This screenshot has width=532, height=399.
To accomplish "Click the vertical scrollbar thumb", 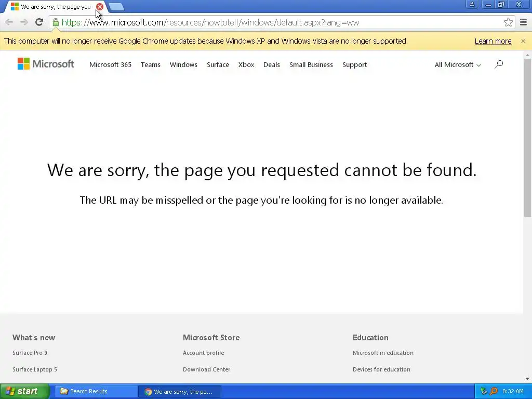I will [527, 138].
